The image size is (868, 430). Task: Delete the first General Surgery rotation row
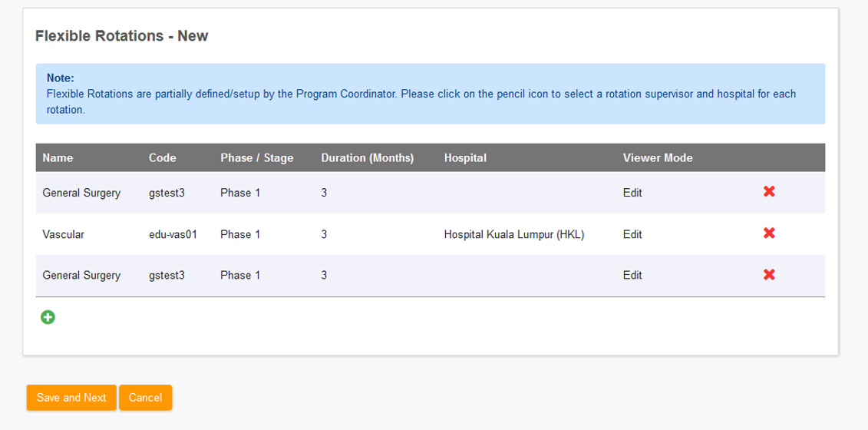(x=768, y=192)
